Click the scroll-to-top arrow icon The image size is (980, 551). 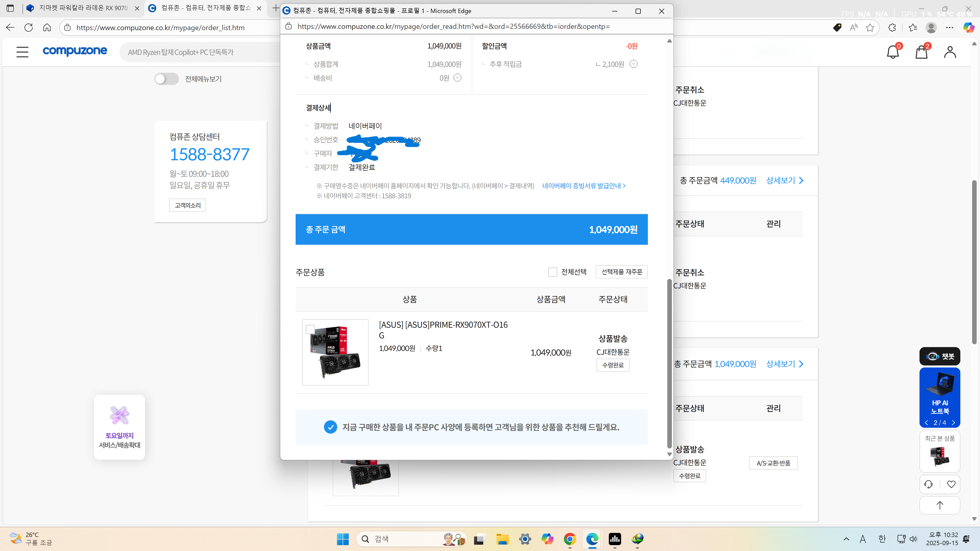click(x=940, y=505)
